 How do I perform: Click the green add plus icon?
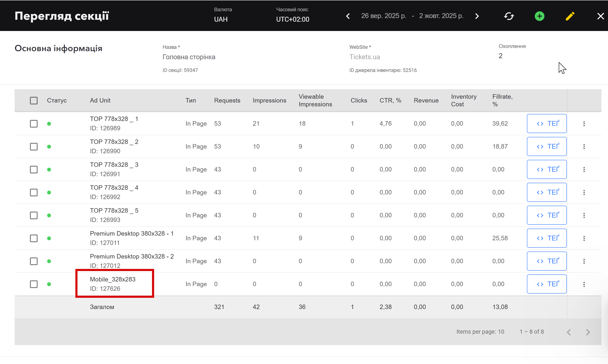coord(539,16)
